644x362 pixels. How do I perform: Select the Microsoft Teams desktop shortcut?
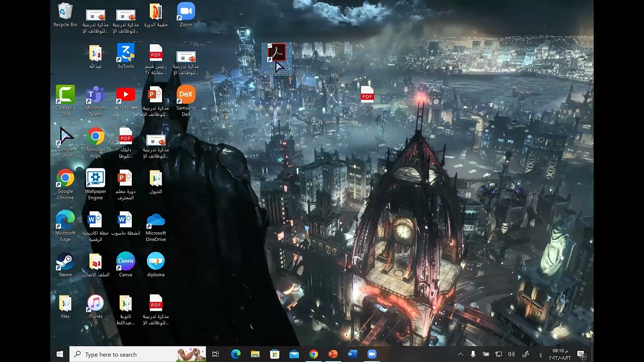click(96, 101)
